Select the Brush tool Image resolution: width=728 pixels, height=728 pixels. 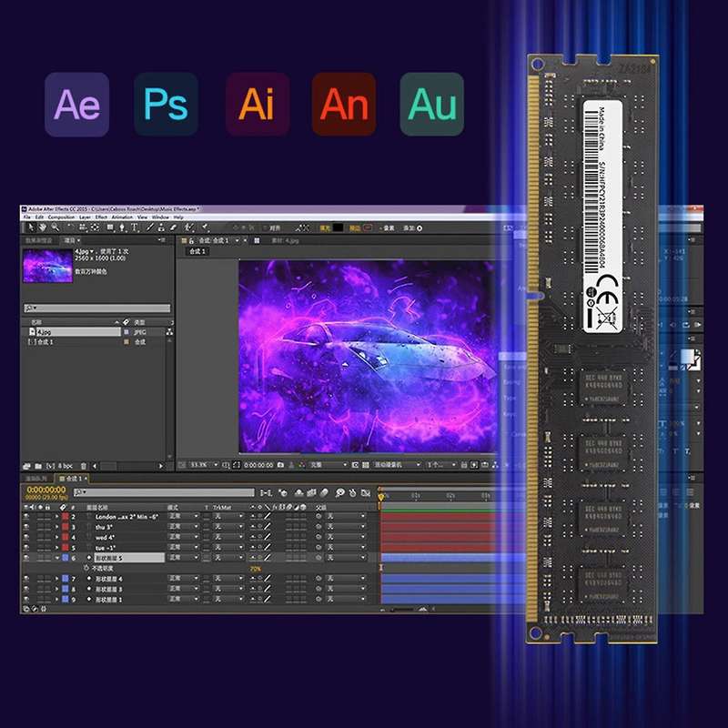coord(149,227)
